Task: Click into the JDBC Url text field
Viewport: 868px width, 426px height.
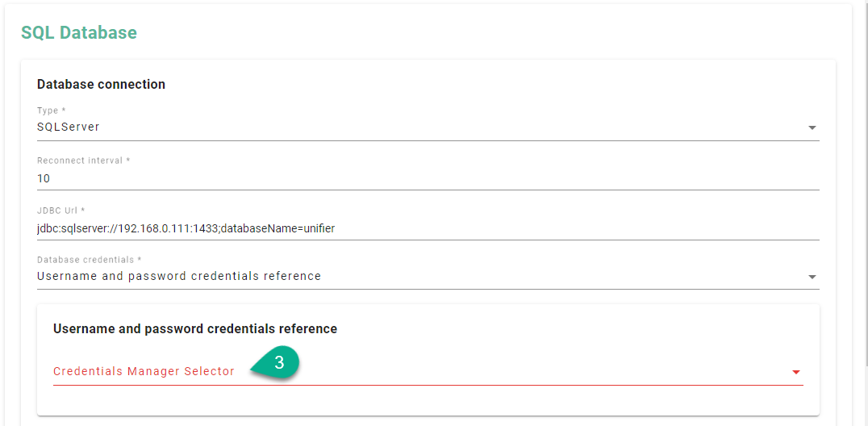Action: pyautogui.click(x=484, y=228)
